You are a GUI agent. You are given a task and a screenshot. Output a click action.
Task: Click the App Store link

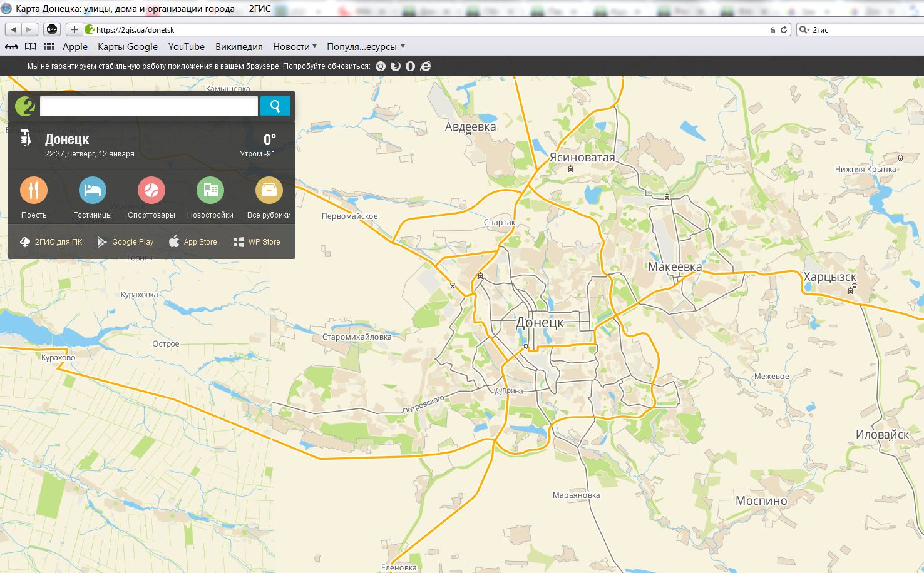click(x=193, y=242)
